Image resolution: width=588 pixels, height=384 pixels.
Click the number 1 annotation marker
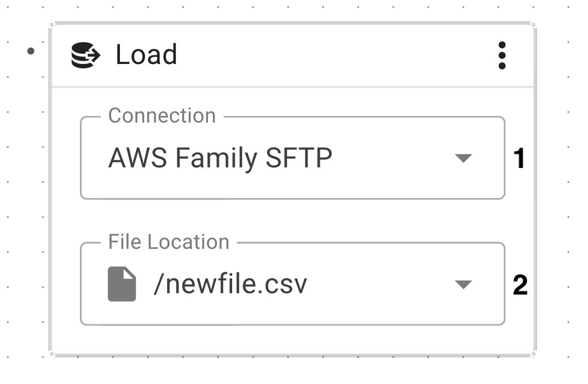519,159
